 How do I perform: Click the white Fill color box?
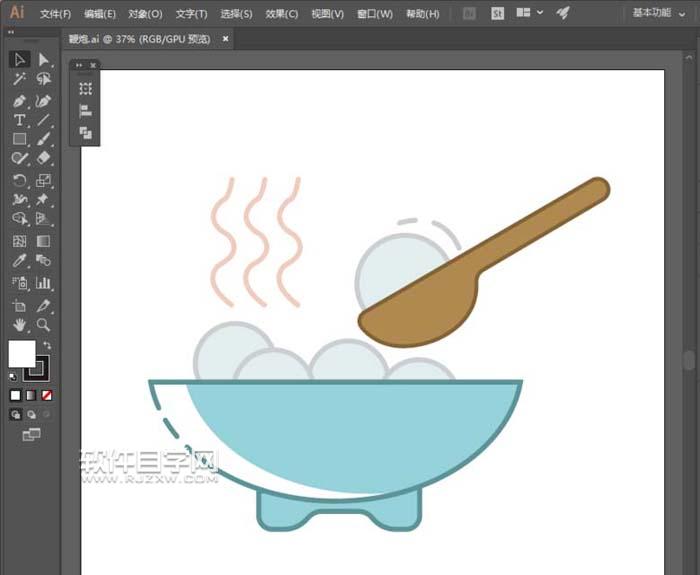pos(22,354)
